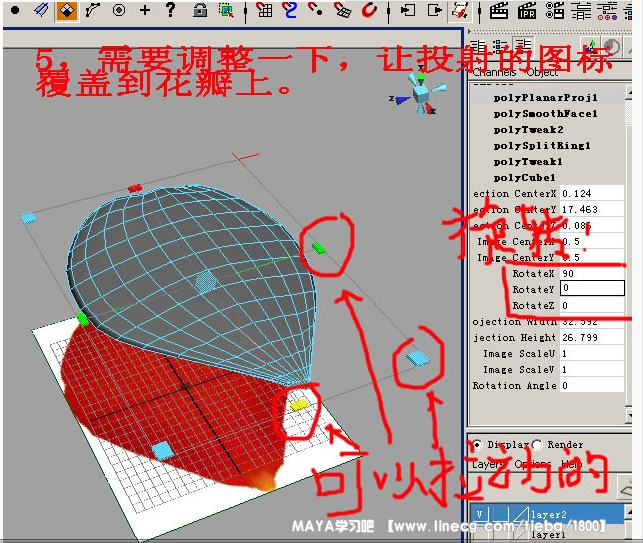Click the RotateZ value field
The height and width of the screenshot is (543, 643).
coord(592,306)
